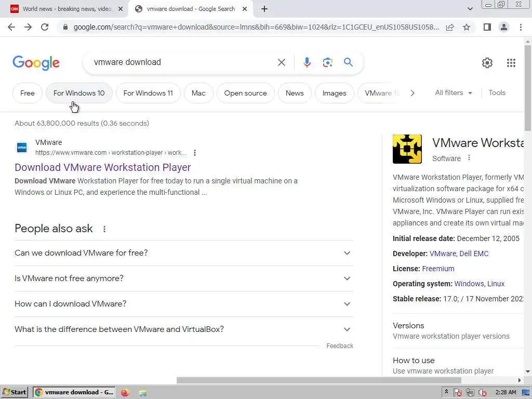Open People also ask options menu
The height and width of the screenshot is (399, 532).
(x=104, y=229)
